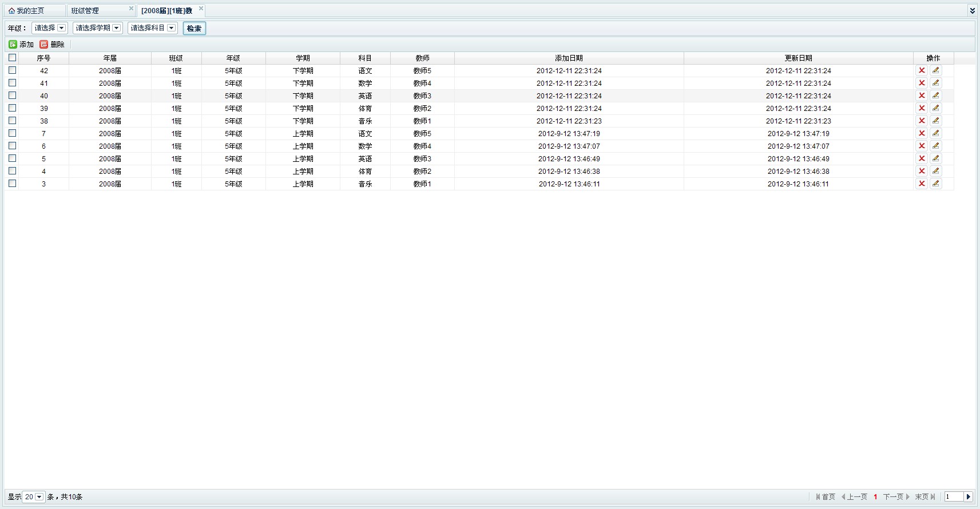This screenshot has height=509, width=980.
Task: Expand the 请选择学期 dropdown
Action: click(x=97, y=28)
